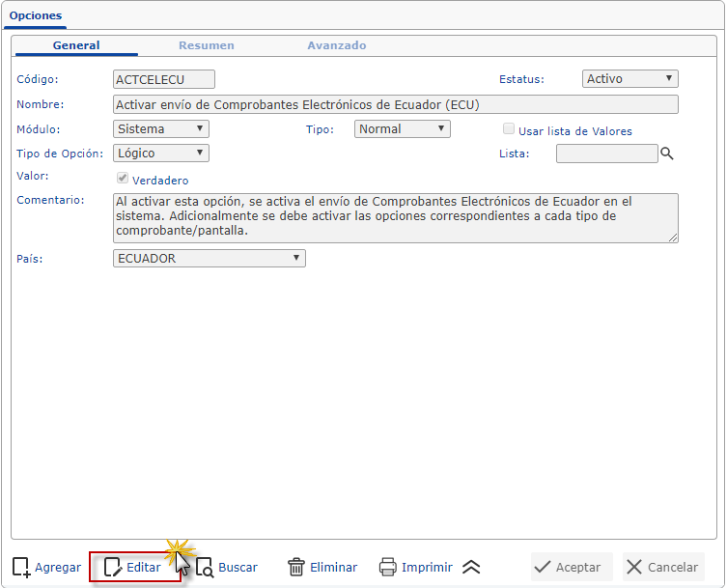This screenshot has width=727, height=588.
Task: Toggle the Verdadero value checkbox
Action: 123,178
